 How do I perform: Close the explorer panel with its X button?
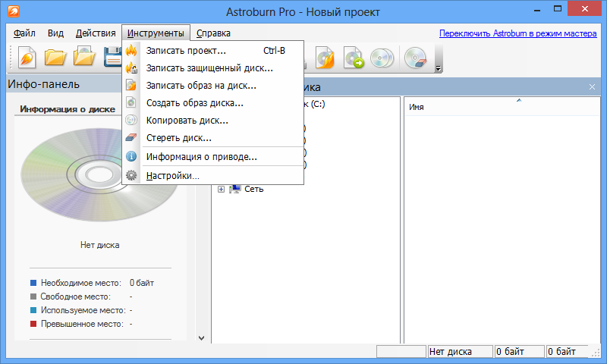592,87
